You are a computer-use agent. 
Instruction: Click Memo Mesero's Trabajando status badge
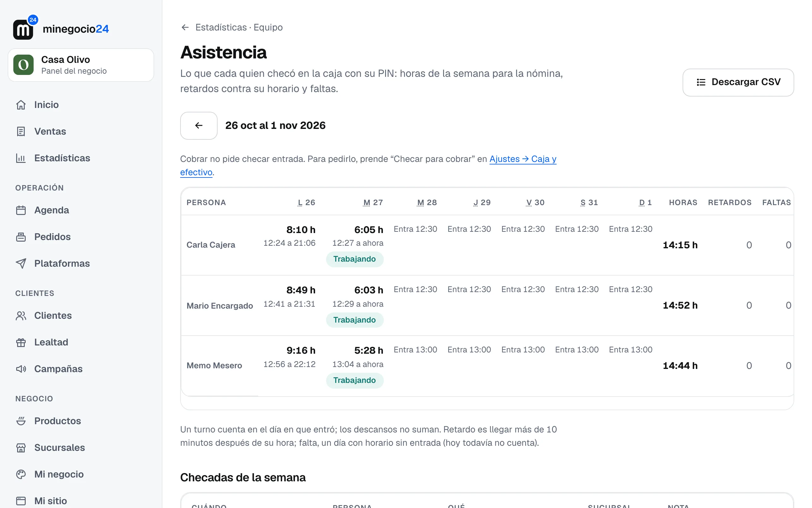pos(354,380)
